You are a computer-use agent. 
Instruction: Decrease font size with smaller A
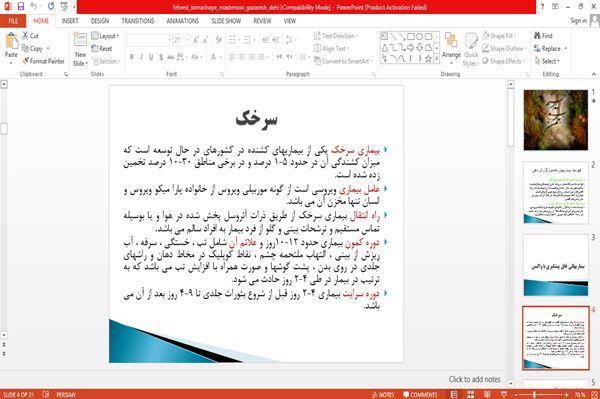pos(205,40)
